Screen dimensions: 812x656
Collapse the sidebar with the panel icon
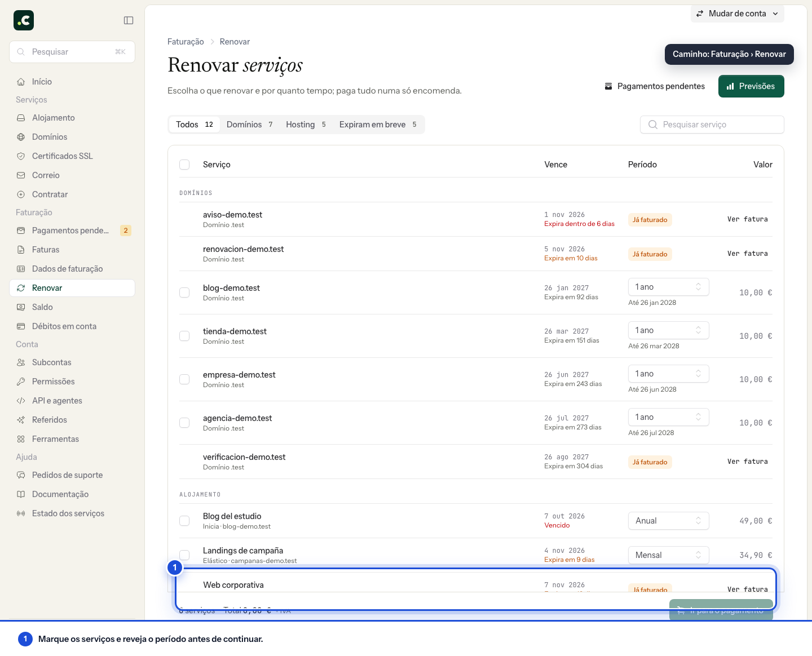129,20
